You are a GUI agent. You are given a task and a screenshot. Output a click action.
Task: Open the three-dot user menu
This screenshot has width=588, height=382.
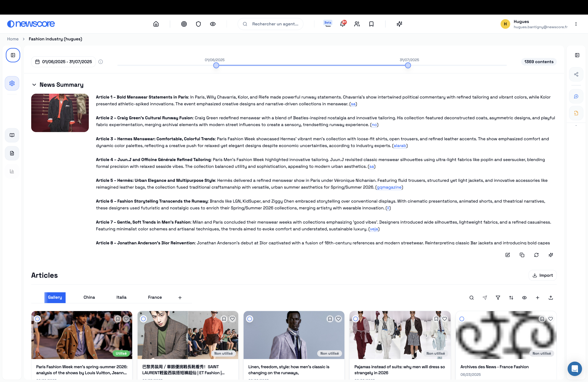point(576,24)
